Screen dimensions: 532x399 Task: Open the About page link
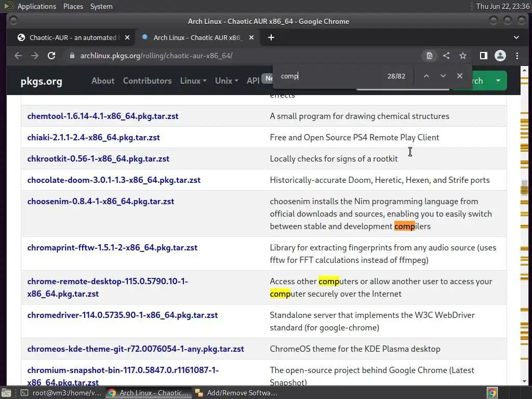pos(103,81)
